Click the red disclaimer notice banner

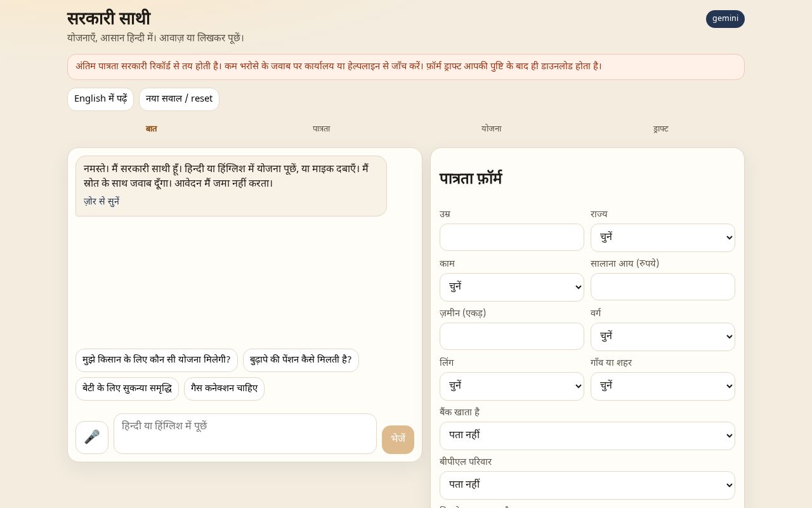[x=406, y=67]
